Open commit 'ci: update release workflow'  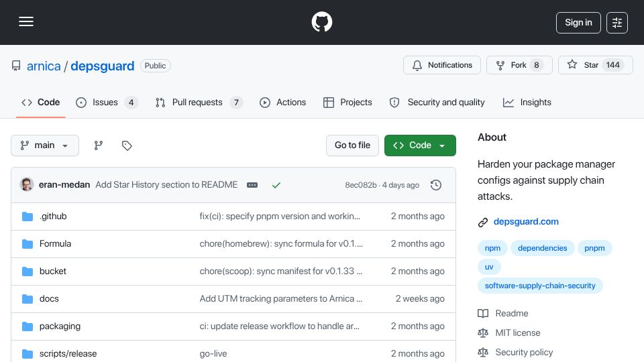pyautogui.click(x=279, y=326)
